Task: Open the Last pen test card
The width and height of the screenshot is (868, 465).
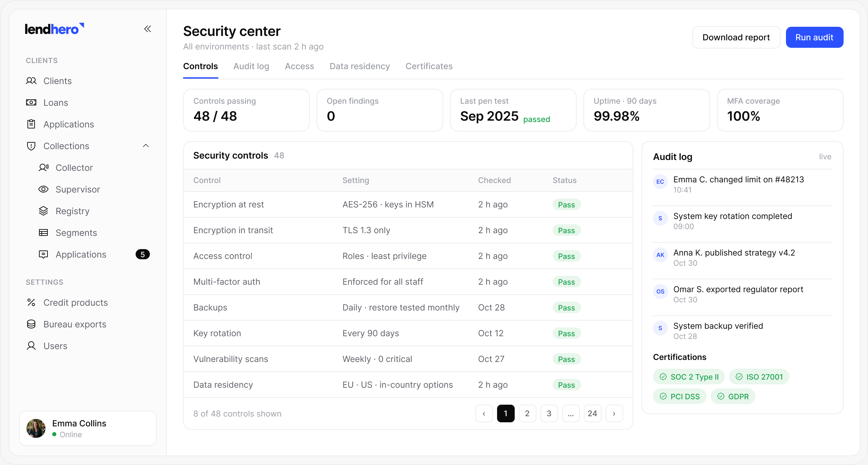Action: pos(513,110)
